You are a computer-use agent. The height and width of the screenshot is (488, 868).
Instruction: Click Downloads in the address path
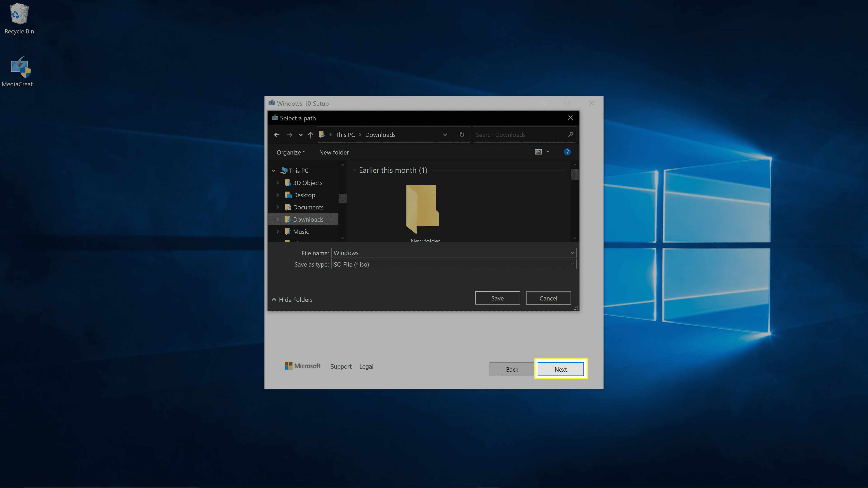coord(380,135)
